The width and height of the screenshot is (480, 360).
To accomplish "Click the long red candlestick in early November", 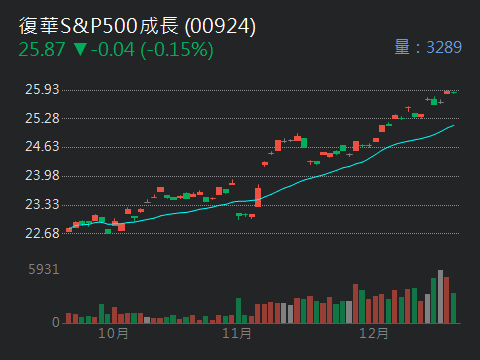I will pyautogui.click(x=258, y=196).
